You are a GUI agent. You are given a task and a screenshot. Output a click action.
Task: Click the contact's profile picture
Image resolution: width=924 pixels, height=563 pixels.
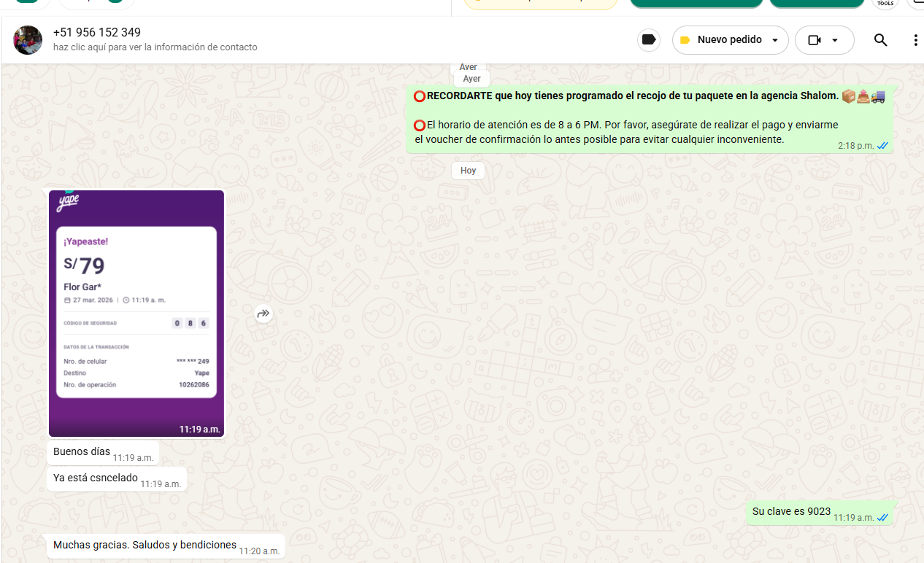28,40
